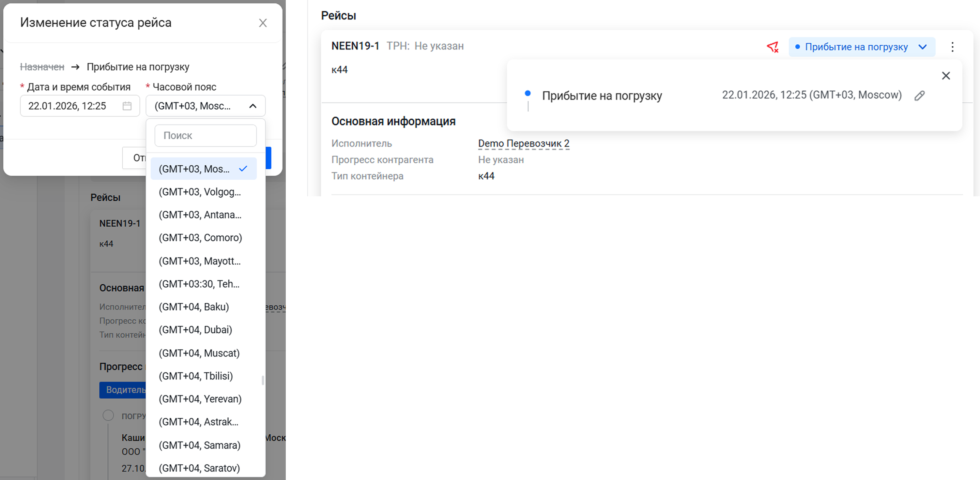Choose the GMT+03:30 Tehran timezone
The image size is (980, 480).
point(199,284)
